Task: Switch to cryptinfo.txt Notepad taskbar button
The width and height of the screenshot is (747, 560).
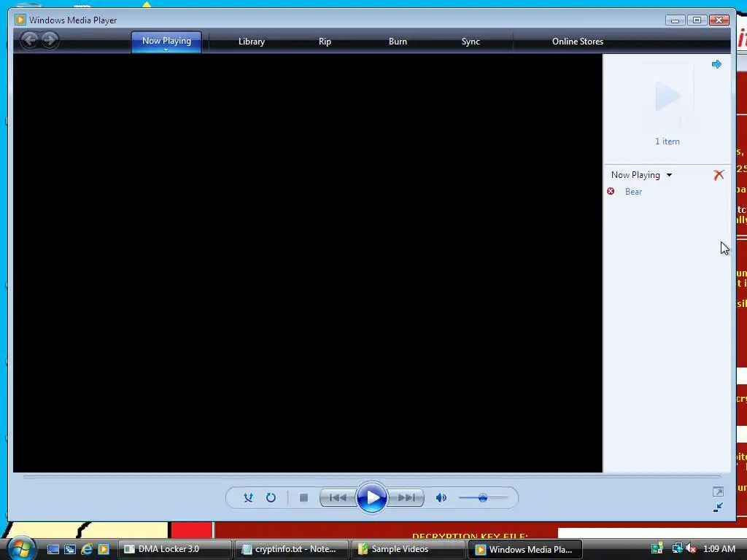Action: coord(292,549)
